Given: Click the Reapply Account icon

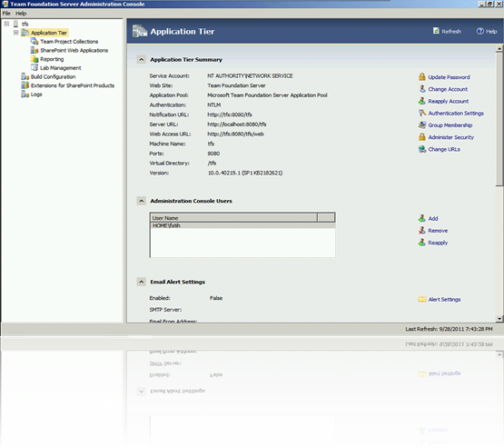Looking at the screenshot, I should (422, 101).
